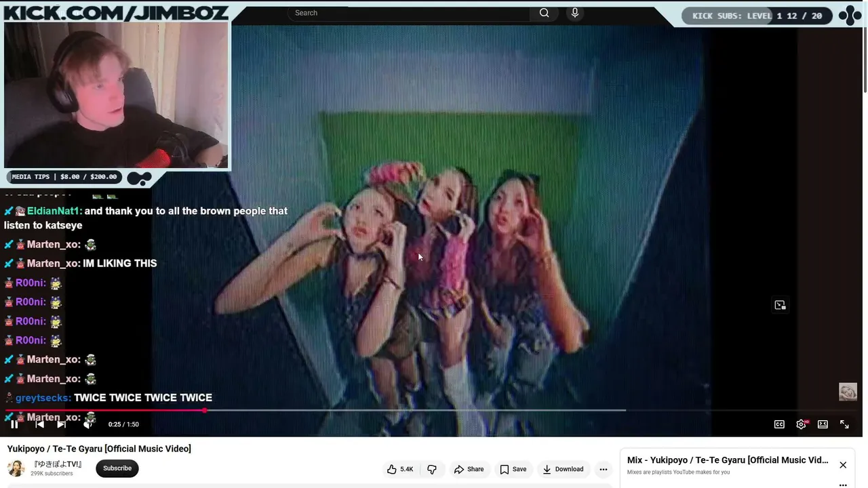Click 'Mixes are playlists YouTube makes for you'
Viewport: 868px width, 488px height.
click(x=678, y=472)
